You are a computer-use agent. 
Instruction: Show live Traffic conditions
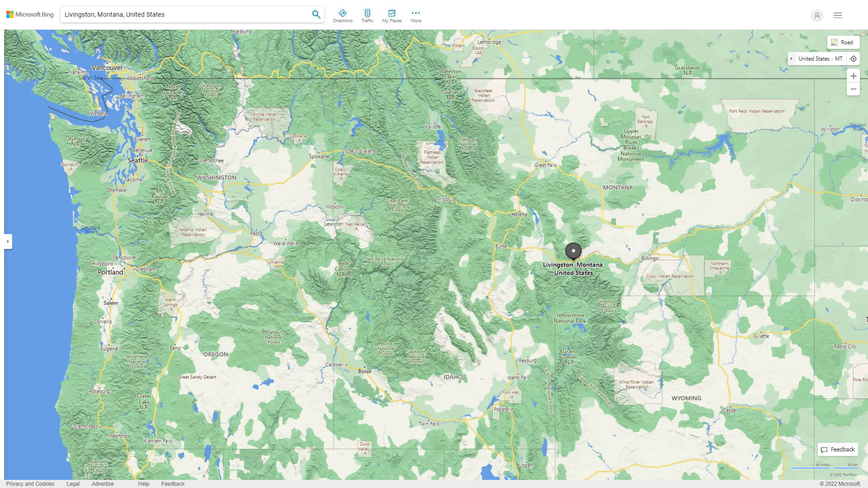368,15
